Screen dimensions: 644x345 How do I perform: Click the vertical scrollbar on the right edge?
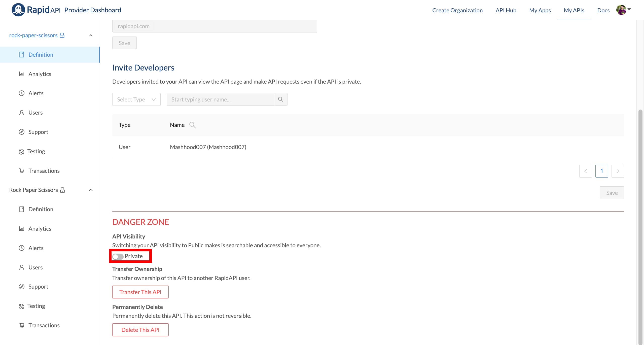click(640, 227)
